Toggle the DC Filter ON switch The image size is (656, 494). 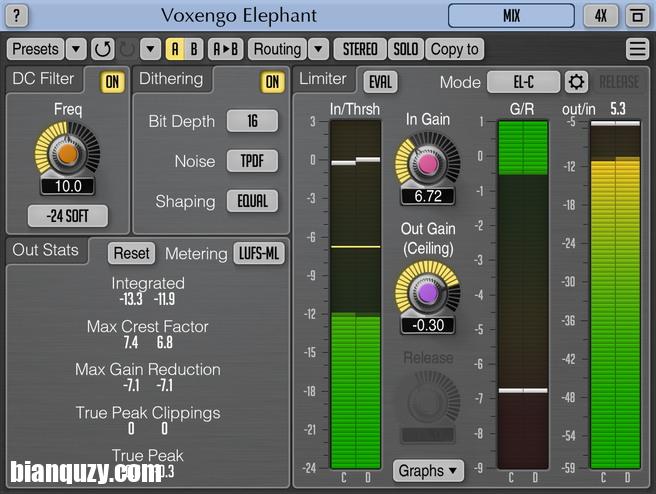tap(112, 82)
